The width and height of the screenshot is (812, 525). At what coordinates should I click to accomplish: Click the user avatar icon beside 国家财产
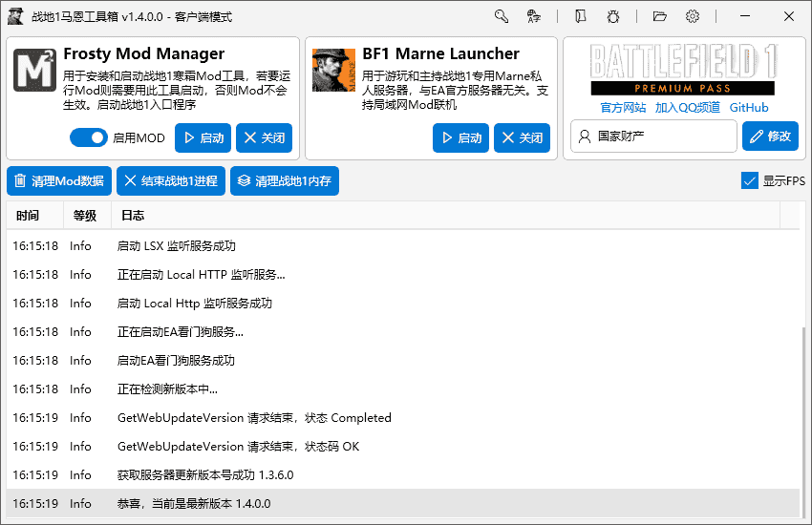click(x=584, y=136)
